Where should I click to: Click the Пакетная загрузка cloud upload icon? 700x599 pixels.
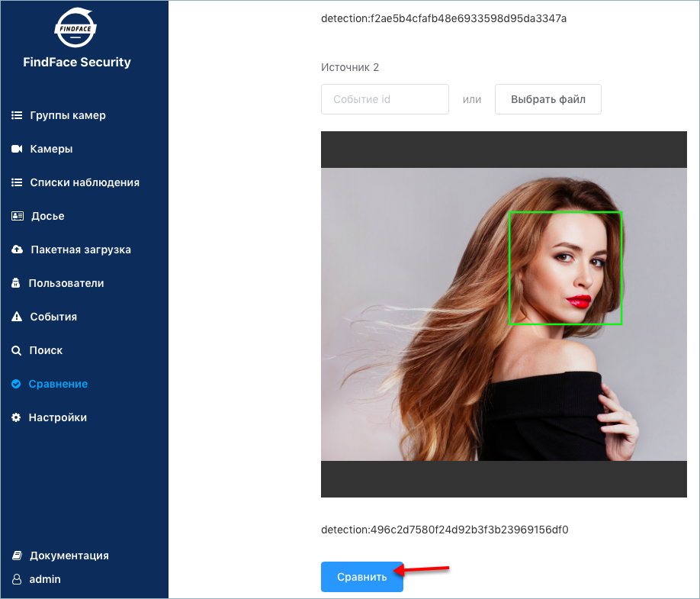point(17,250)
